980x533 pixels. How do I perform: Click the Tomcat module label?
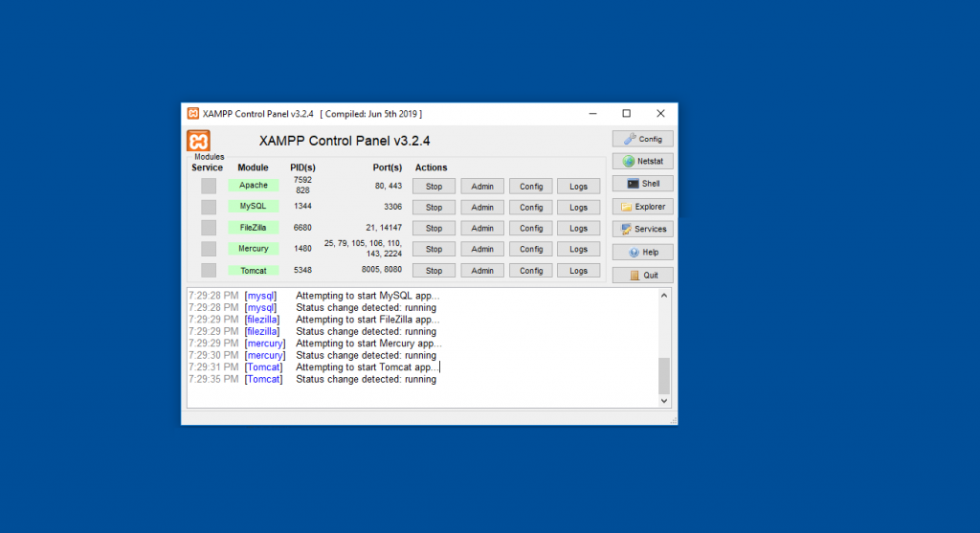pos(253,271)
